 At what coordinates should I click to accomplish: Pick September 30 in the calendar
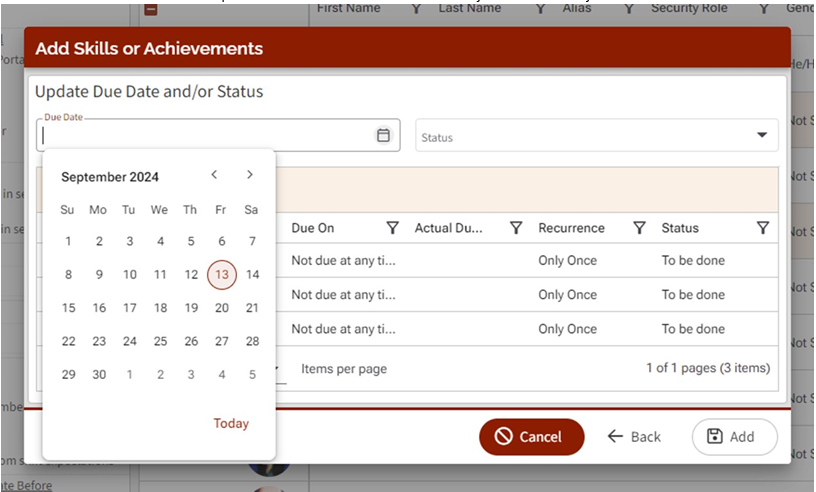98,374
